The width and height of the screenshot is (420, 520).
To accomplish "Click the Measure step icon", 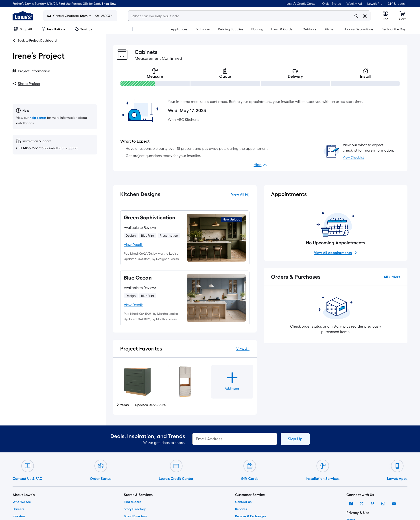I will click(x=155, y=71).
